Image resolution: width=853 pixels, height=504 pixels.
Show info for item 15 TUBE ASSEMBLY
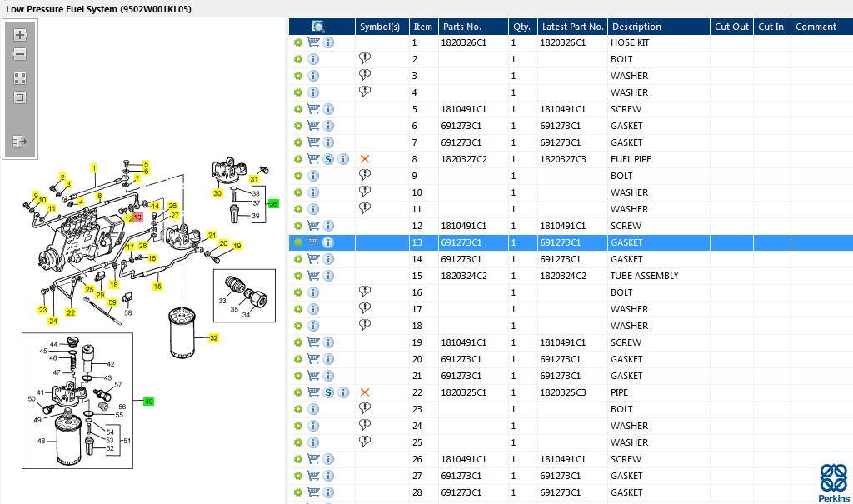pyautogui.click(x=328, y=276)
